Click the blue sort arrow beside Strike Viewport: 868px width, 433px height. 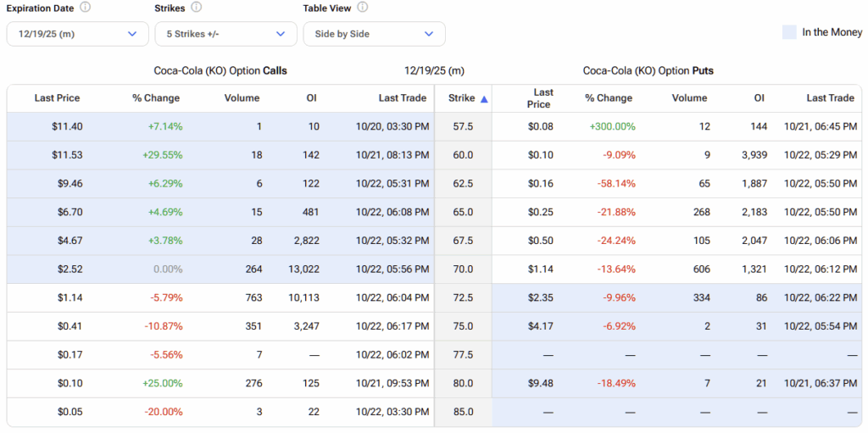click(484, 99)
